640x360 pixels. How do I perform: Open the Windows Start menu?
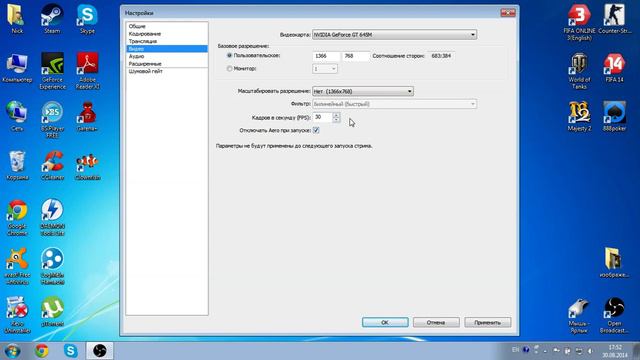(12, 351)
